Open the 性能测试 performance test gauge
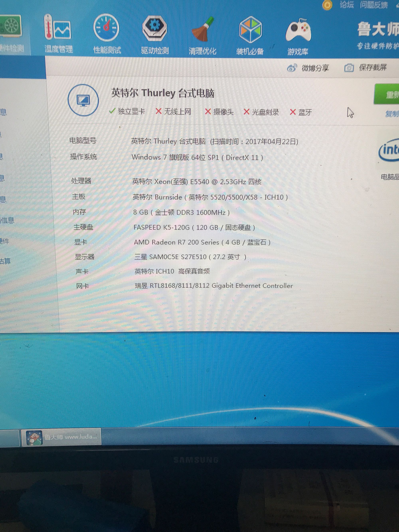The image size is (399, 532). [107, 34]
